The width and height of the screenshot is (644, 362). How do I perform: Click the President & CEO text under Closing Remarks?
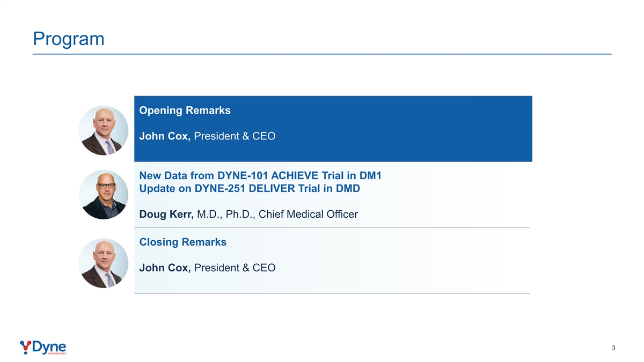(235, 268)
